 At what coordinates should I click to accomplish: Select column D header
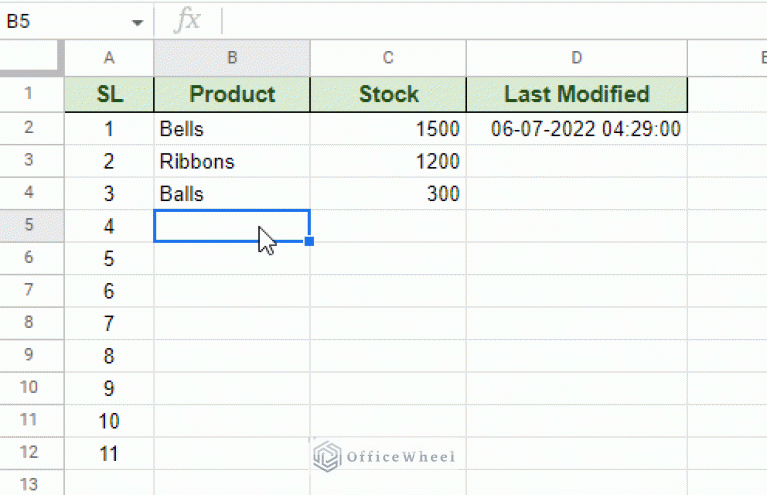[x=577, y=58]
